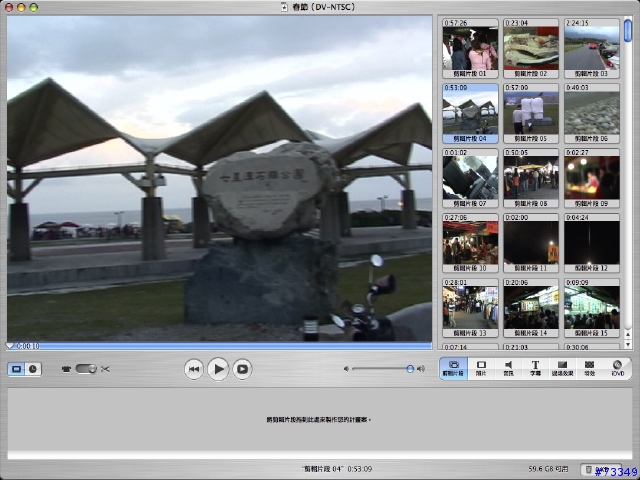Click the high volume speaker icon
The width and height of the screenshot is (640, 480).
(421, 369)
